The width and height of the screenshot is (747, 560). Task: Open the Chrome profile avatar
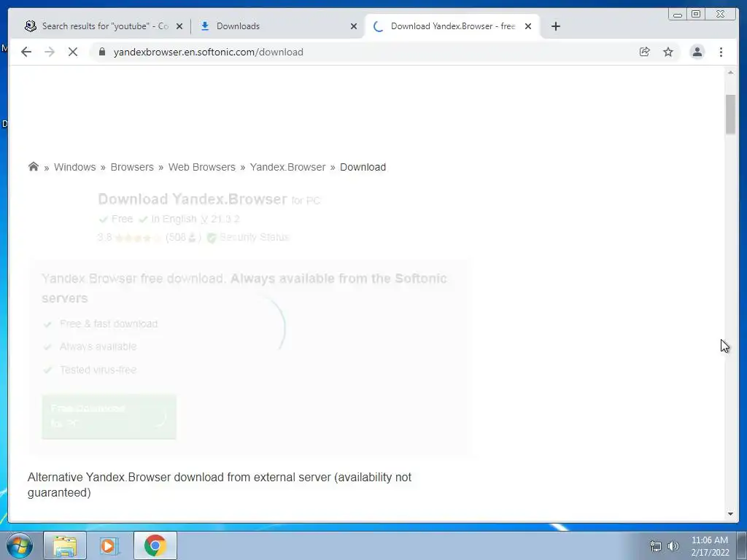coord(697,52)
